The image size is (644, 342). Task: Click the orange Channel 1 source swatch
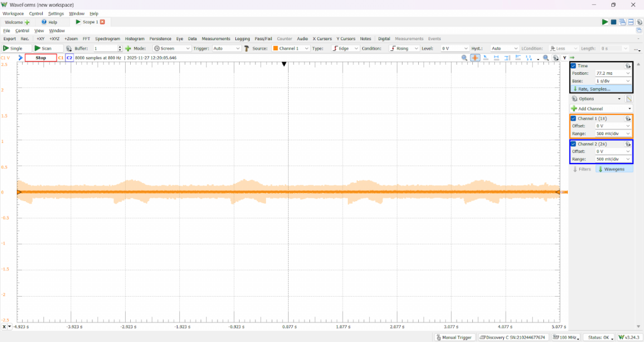pos(275,48)
